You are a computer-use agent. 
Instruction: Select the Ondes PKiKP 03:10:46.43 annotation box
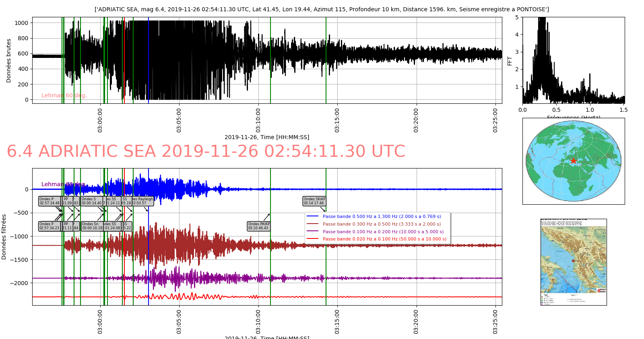click(x=258, y=226)
